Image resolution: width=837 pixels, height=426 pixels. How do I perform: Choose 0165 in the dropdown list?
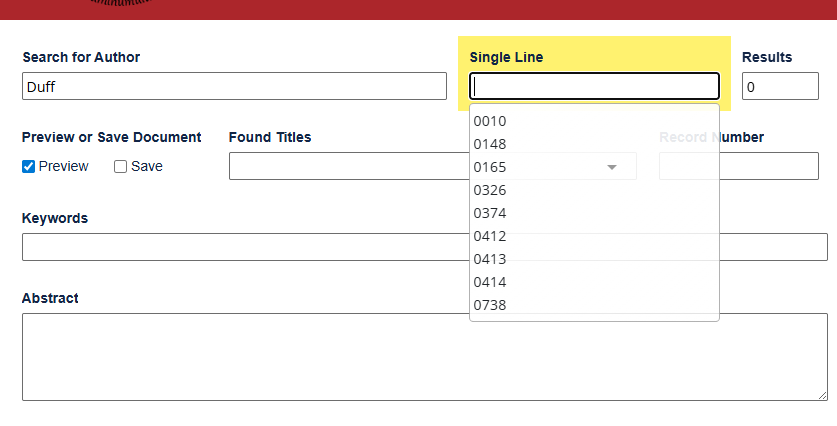490,167
